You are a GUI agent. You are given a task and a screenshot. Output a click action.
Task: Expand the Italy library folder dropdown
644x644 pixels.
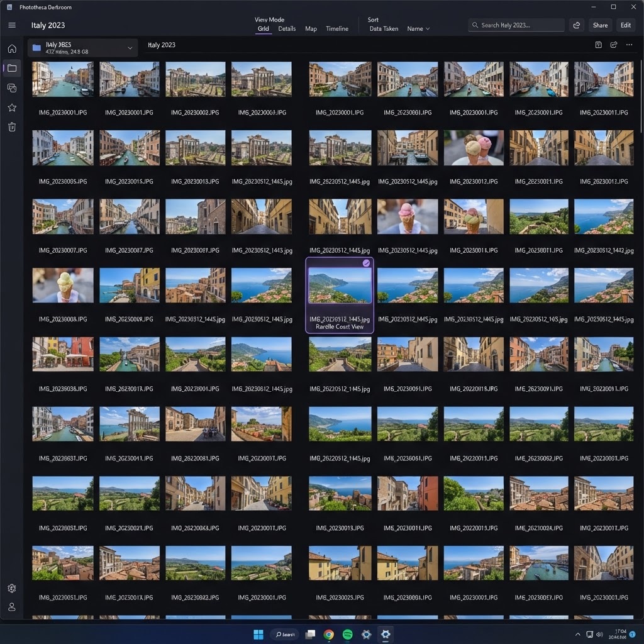(130, 48)
